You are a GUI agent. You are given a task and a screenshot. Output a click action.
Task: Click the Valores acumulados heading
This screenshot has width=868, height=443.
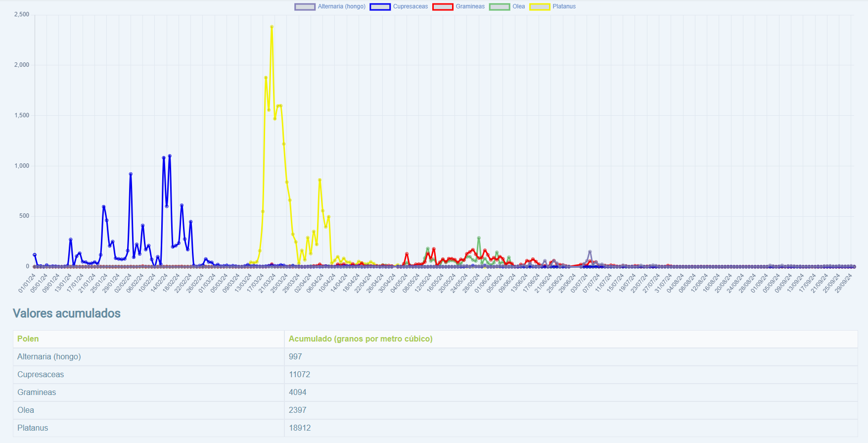point(67,313)
